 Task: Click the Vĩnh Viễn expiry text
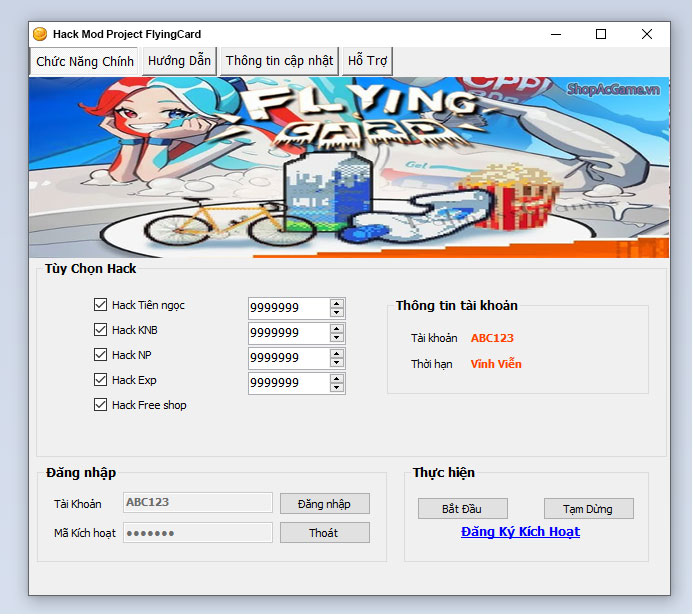coord(496,364)
